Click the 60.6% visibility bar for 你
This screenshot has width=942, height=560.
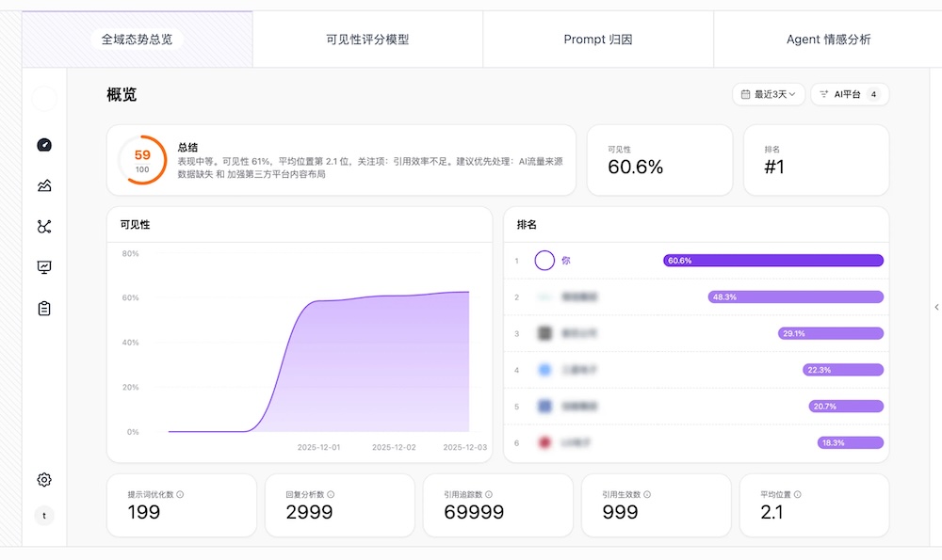click(772, 260)
